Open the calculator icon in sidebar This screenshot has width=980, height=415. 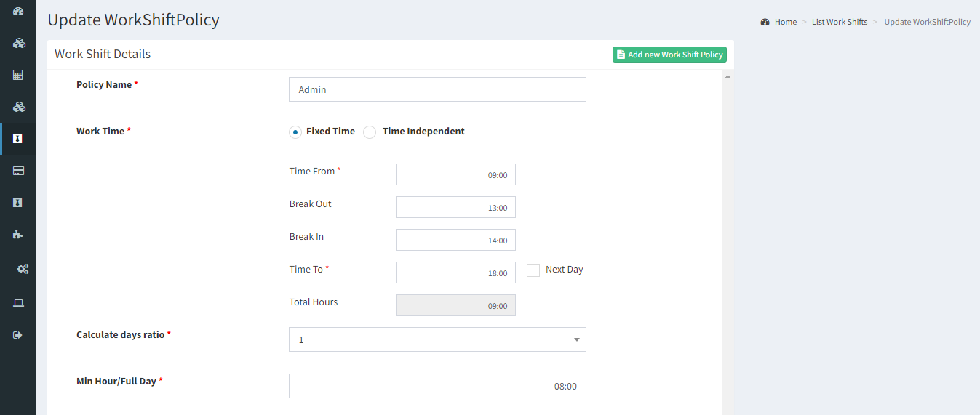(x=18, y=75)
